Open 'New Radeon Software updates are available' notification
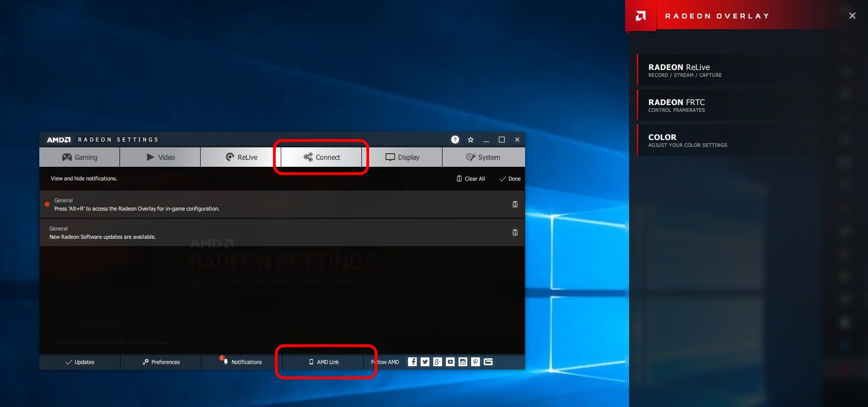The height and width of the screenshot is (407, 868). click(102, 237)
